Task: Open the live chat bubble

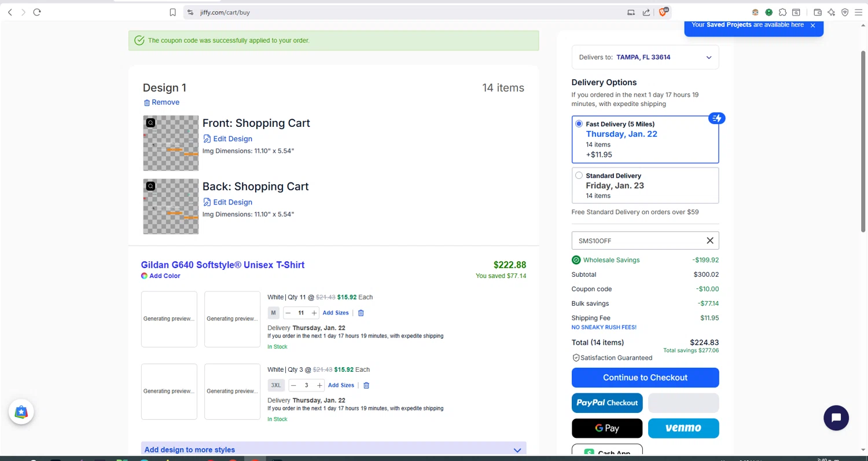Action: [x=836, y=418]
